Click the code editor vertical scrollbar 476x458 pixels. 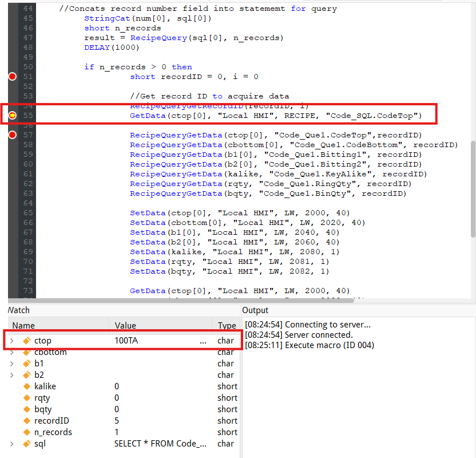[x=473, y=189]
